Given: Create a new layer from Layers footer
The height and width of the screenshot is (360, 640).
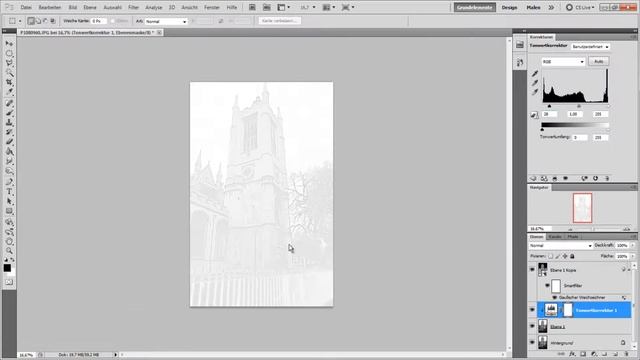Looking at the screenshot, I should [x=616, y=354].
